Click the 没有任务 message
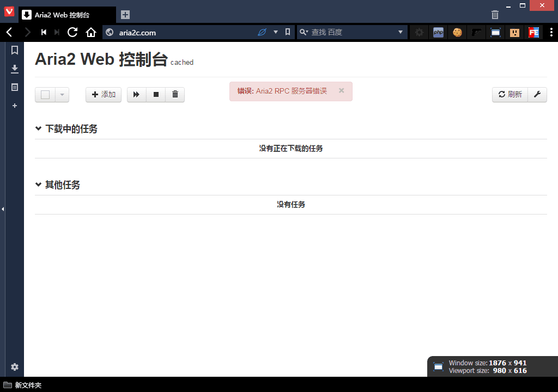 (291, 205)
